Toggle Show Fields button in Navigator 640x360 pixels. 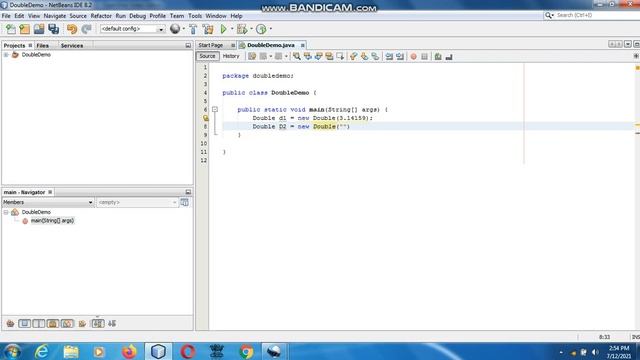coord(24,324)
